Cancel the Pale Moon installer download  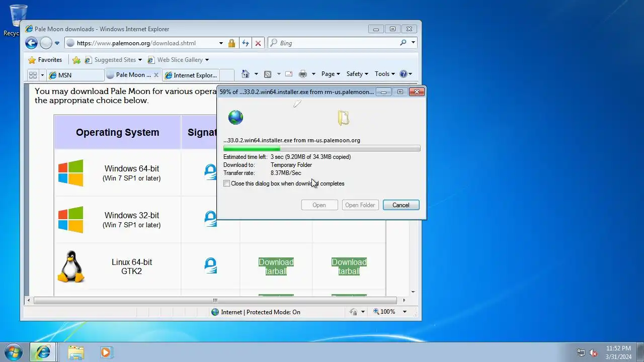pos(401,205)
